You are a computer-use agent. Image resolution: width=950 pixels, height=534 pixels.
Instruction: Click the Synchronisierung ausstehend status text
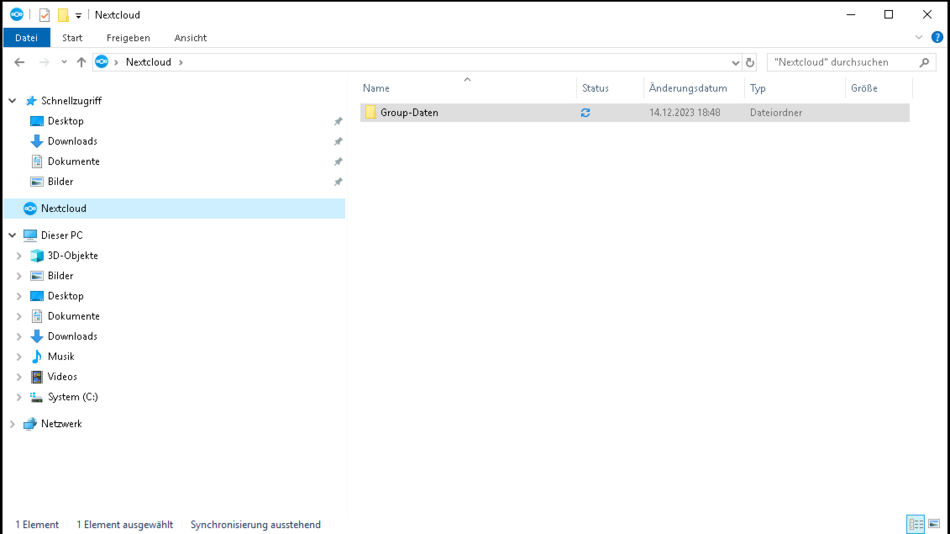(255, 525)
